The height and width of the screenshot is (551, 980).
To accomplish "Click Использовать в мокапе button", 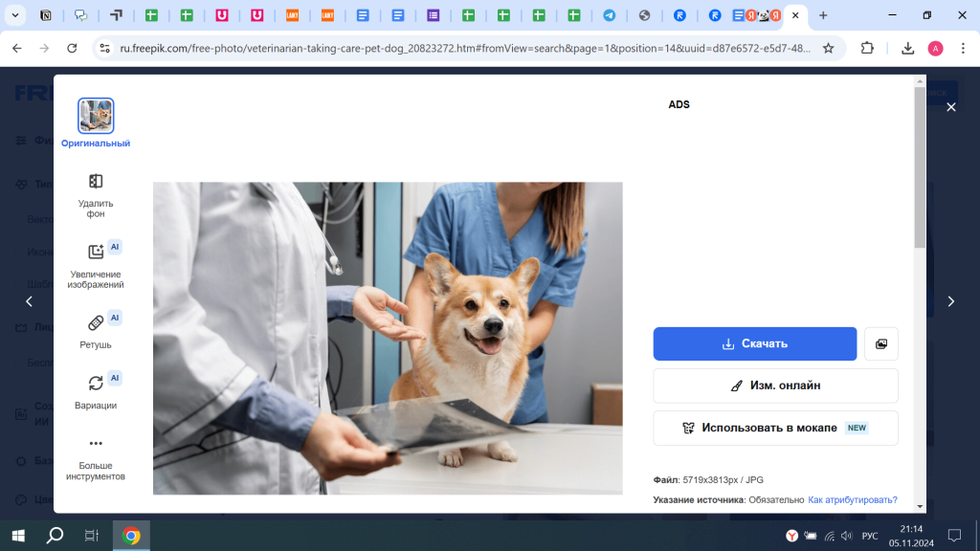I will pyautogui.click(x=775, y=428).
